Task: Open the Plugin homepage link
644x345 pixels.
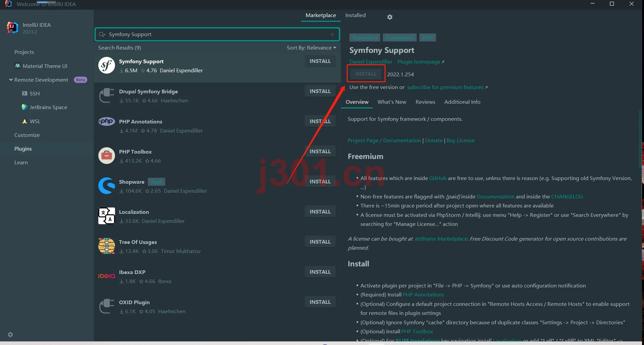Action: [421, 62]
